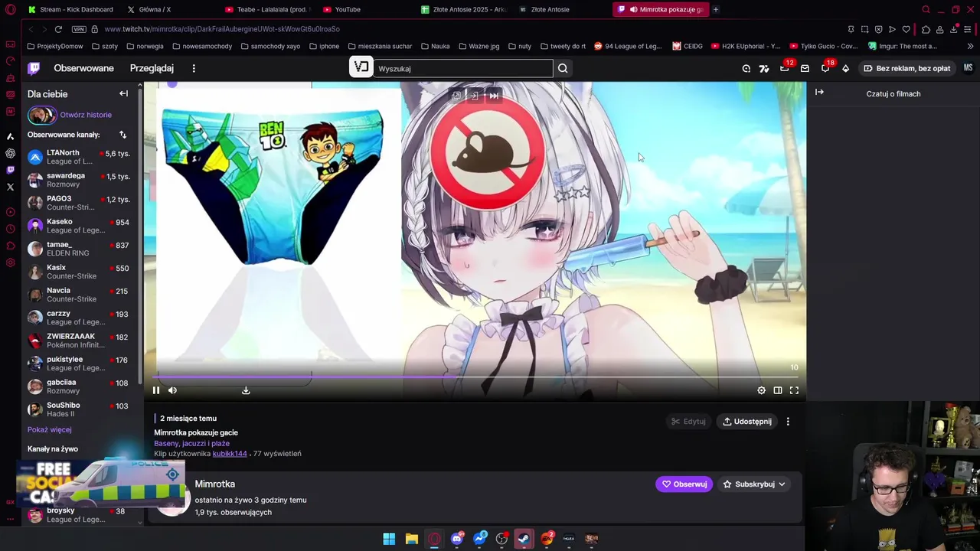Click the Edytuj clip button
This screenshot has width=980, height=551.
point(688,422)
